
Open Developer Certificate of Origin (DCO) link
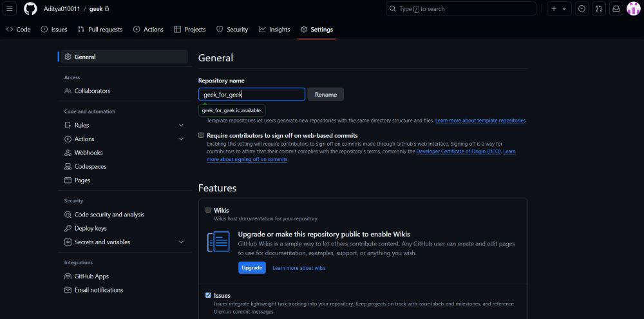click(459, 151)
